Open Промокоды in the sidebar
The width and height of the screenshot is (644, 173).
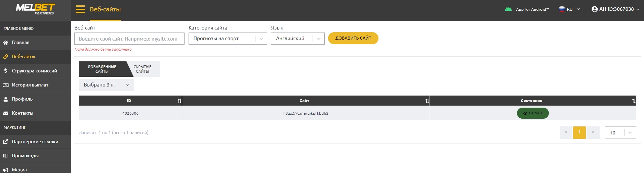[35, 156]
